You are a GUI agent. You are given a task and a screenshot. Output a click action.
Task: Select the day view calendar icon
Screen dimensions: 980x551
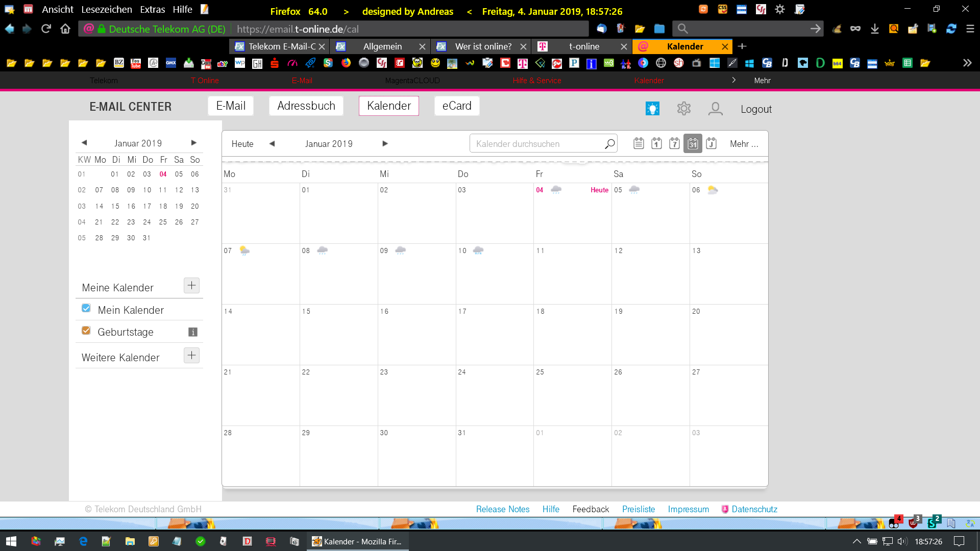(x=656, y=143)
